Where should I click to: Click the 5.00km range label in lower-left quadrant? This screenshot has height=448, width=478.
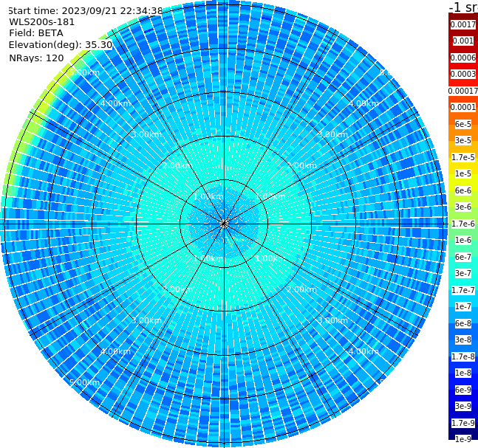click(x=85, y=382)
